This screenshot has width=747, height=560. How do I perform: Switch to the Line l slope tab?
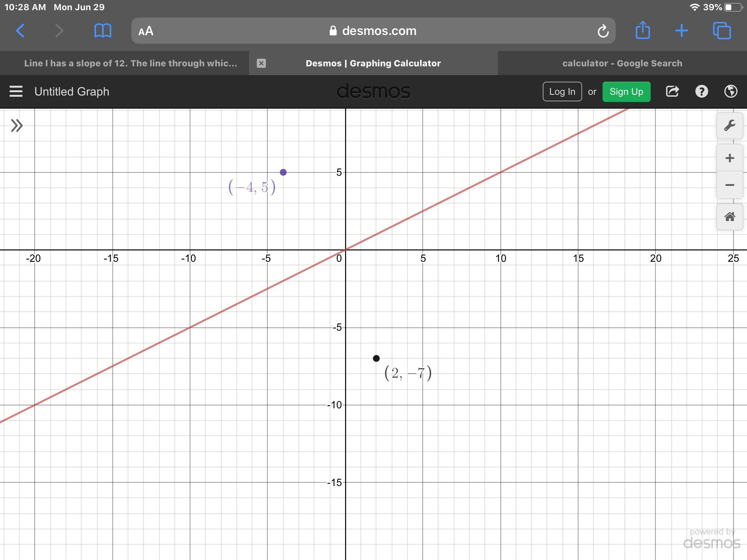[130, 63]
